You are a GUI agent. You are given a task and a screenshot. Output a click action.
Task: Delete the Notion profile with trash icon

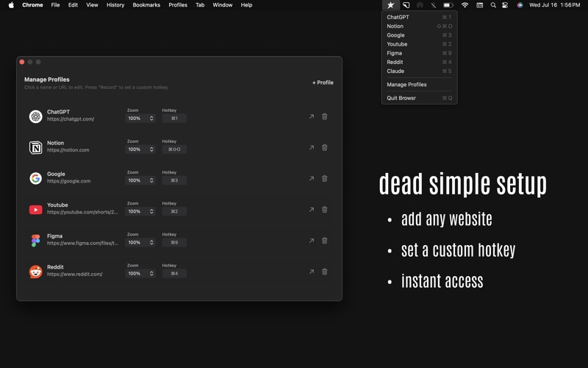click(x=325, y=148)
